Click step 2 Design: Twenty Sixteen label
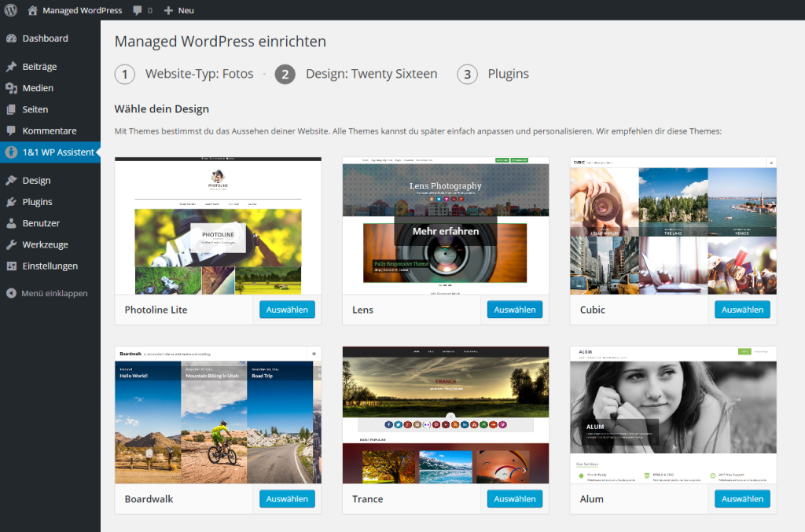Screen dimensions: 805x532 click(x=371, y=74)
